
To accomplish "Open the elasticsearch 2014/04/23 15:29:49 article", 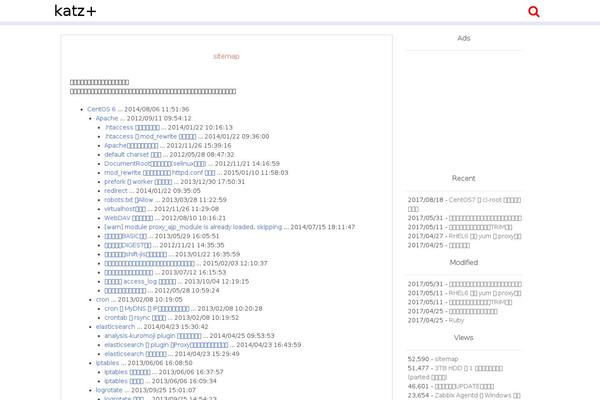I will 135,354.
